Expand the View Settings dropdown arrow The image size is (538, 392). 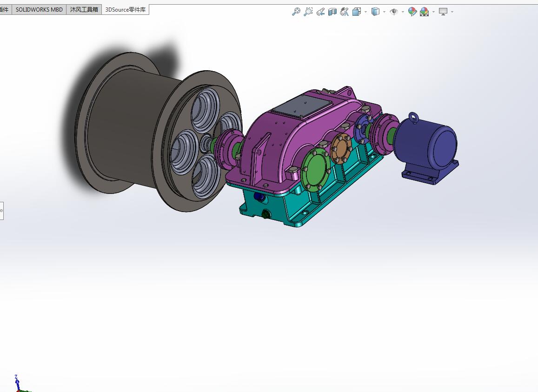pos(452,12)
